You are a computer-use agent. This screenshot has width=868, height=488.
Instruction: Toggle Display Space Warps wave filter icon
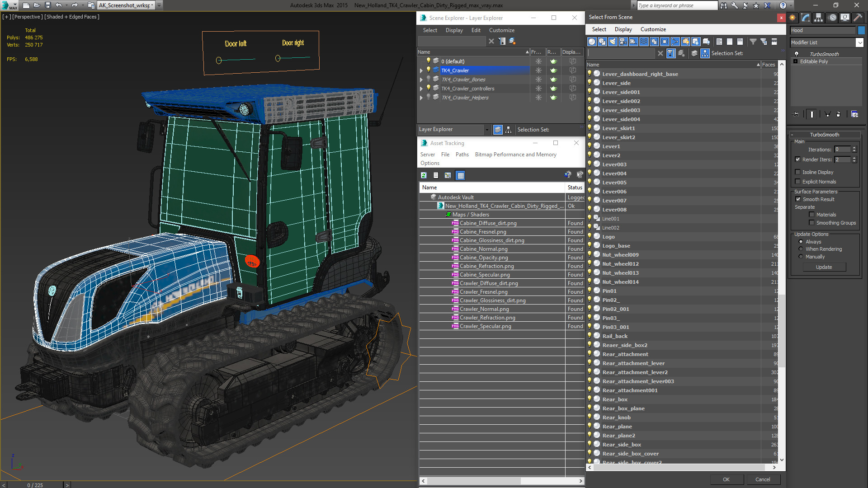point(644,42)
